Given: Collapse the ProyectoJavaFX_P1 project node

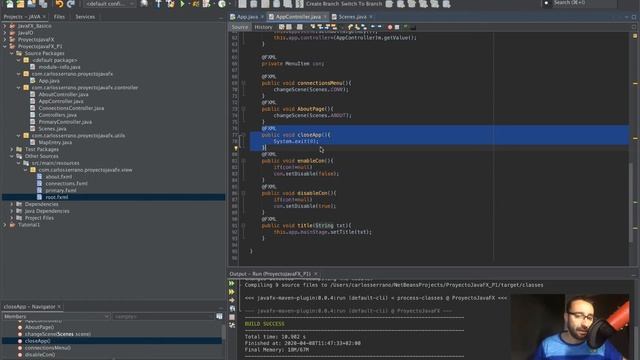Looking at the screenshot, I should point(5,46).
